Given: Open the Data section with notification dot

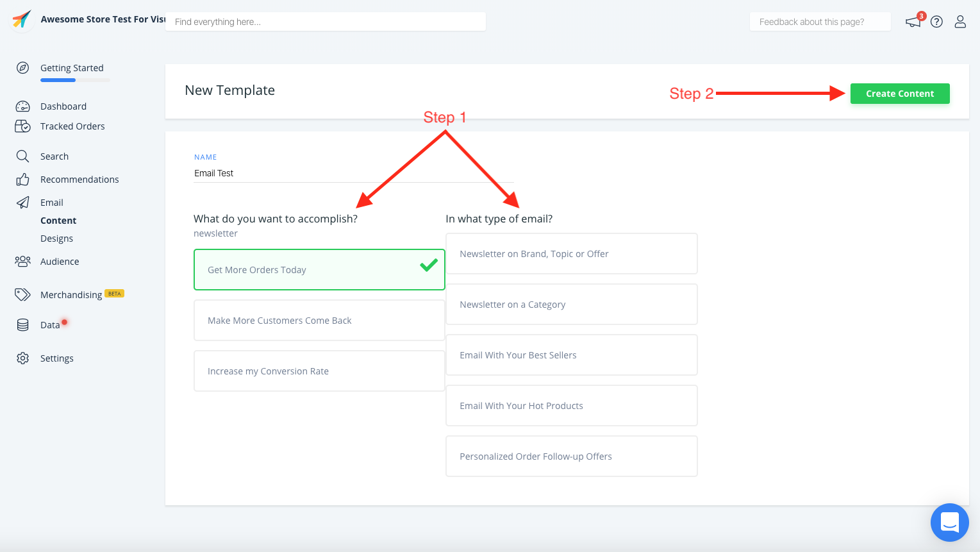Looking at the screenshot, I should coord(49,324).
